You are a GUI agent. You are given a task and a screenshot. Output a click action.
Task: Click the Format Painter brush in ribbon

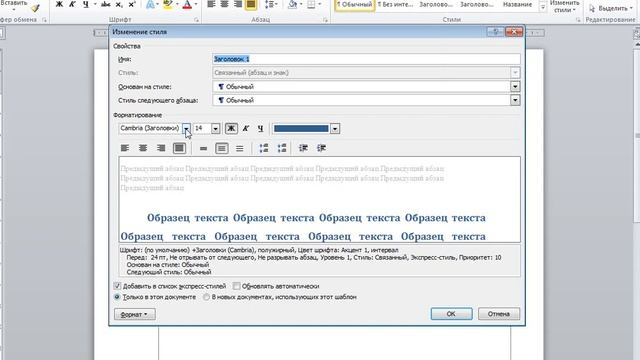pos(36,7)
